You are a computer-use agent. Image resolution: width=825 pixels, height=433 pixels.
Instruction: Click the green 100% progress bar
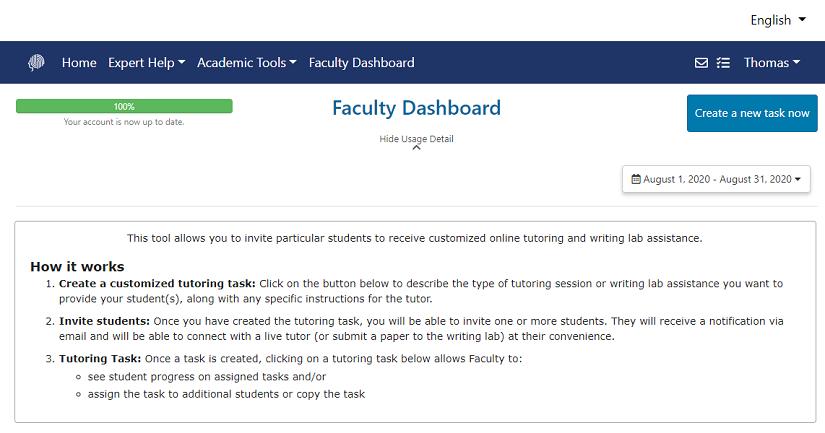point(124,106)
